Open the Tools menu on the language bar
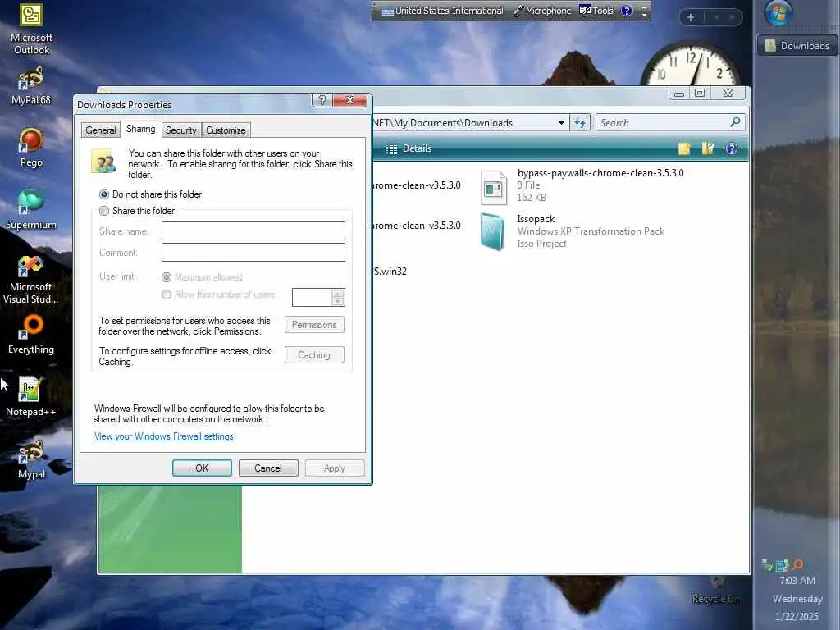This screenshot has height=630, width=840. (597, 11)
